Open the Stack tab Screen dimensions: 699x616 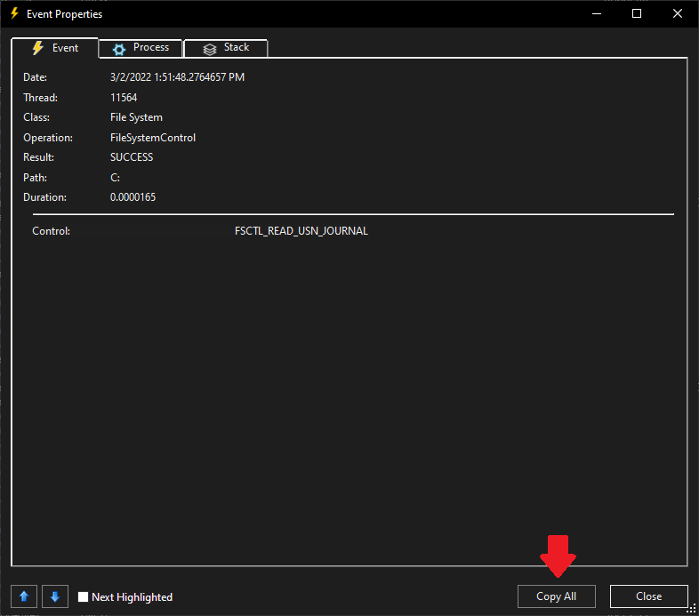[x=226, y=48]
